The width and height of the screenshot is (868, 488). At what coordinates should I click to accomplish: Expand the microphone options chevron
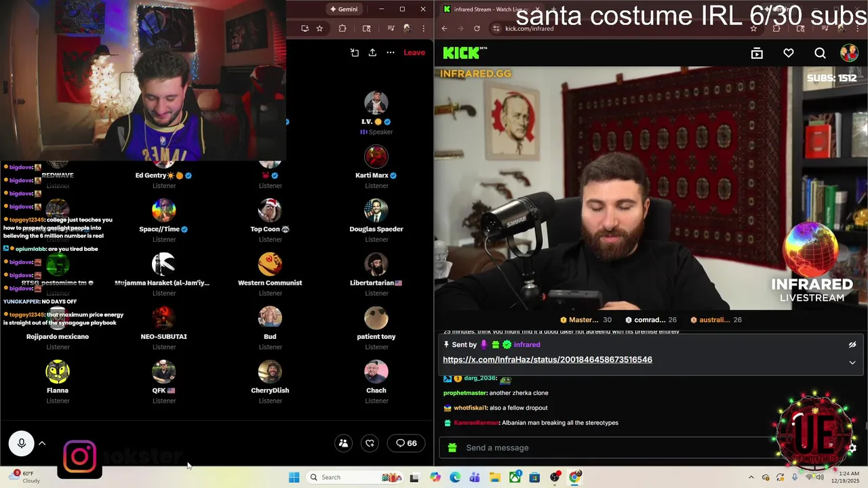42,443
